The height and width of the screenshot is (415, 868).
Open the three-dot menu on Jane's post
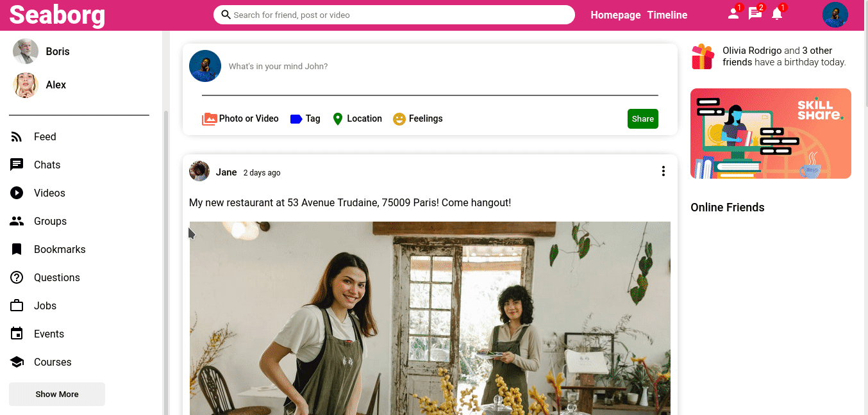663,171
